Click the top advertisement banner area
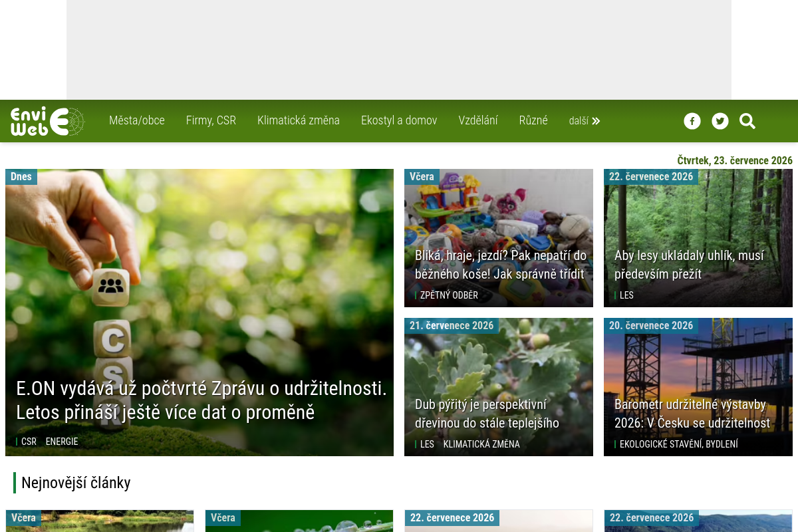This screenshot has height=532, width=798. [399, 50]
